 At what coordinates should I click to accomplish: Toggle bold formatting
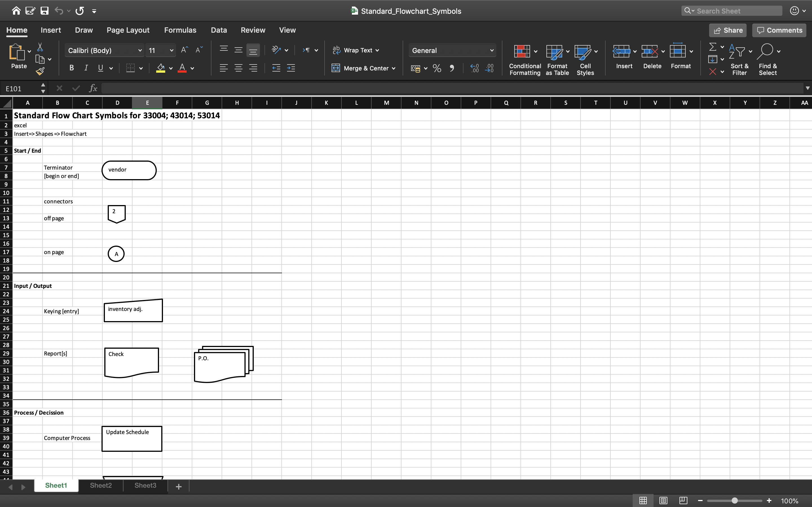coord(71,68)
